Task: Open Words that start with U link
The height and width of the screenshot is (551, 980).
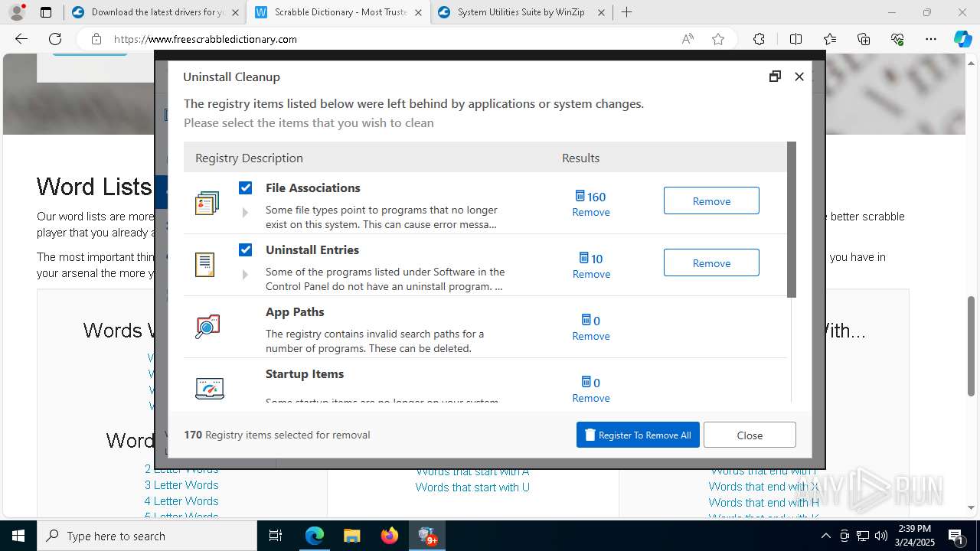Action: click(472, 487)
